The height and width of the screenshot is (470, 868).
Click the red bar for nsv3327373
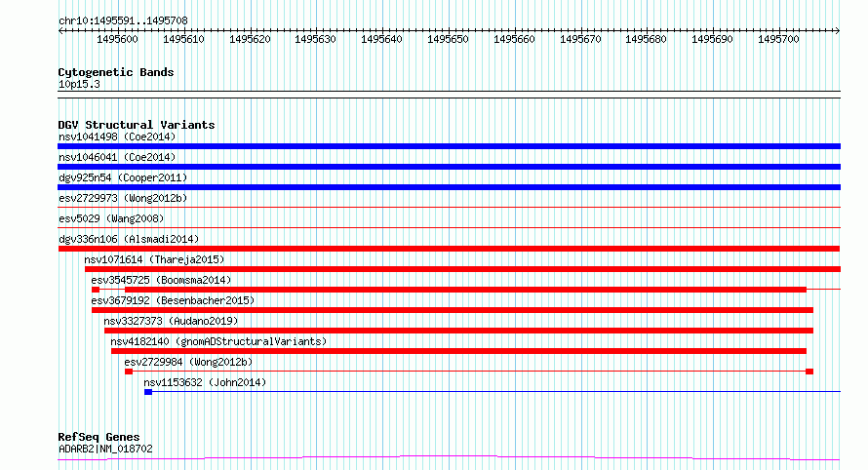[x=459, y=331]
